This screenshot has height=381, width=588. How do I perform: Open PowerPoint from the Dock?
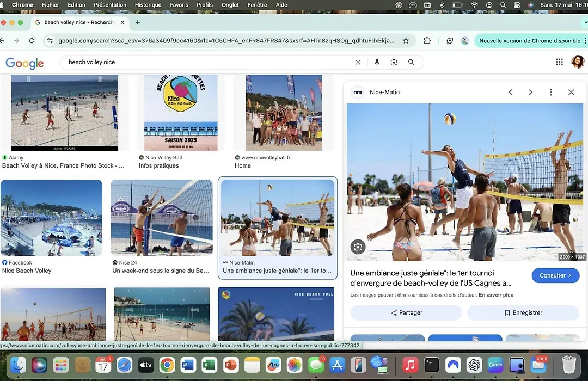point(231,365)
